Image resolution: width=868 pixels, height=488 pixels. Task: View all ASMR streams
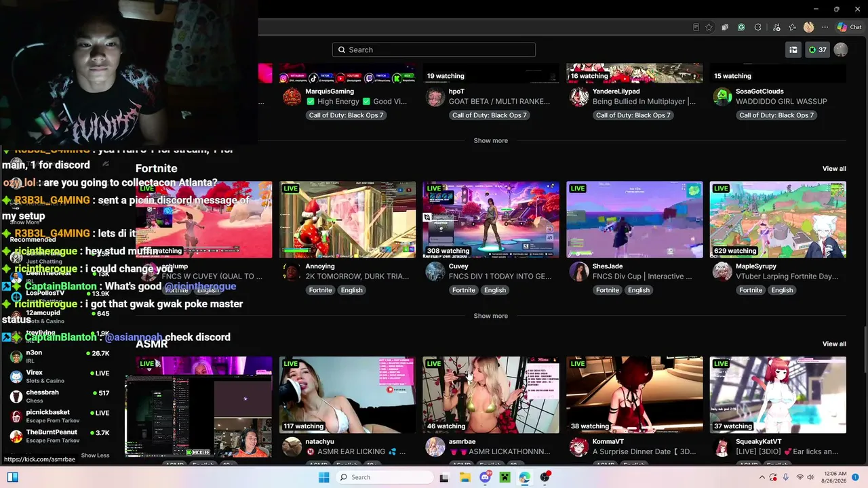pyautogui.click(x=834, y=344)
